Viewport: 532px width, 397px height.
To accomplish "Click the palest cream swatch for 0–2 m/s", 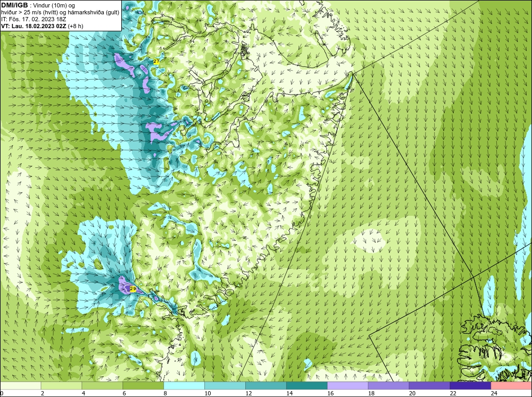I will pyautogui.click(x=20, y=385).
